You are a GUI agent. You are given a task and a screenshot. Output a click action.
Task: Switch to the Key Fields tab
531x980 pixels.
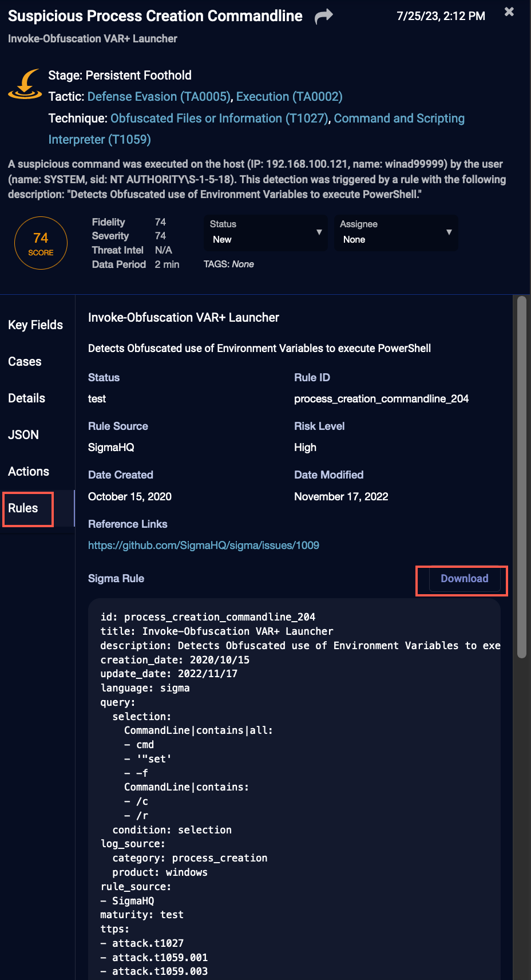tap(35, 325)
